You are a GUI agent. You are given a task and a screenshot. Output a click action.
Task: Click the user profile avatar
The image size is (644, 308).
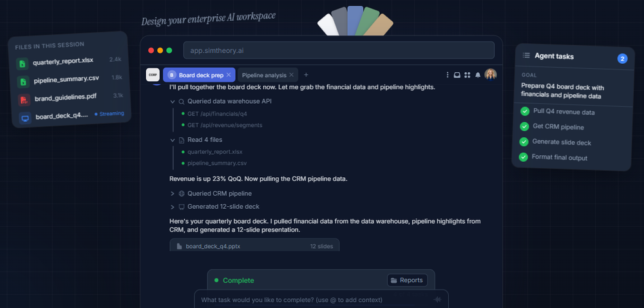tap(491, 75)
